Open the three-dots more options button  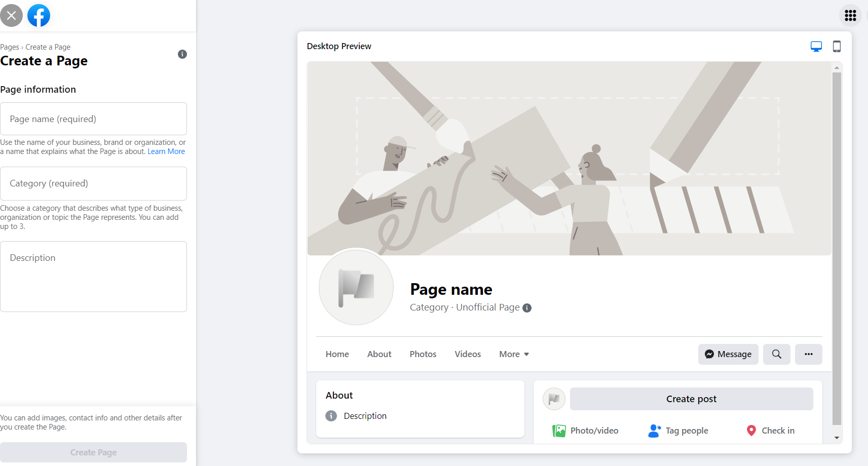click(x=809, y=354)
